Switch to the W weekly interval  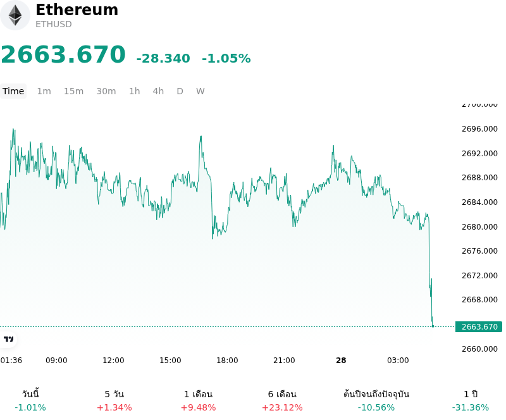click(201, 91)
